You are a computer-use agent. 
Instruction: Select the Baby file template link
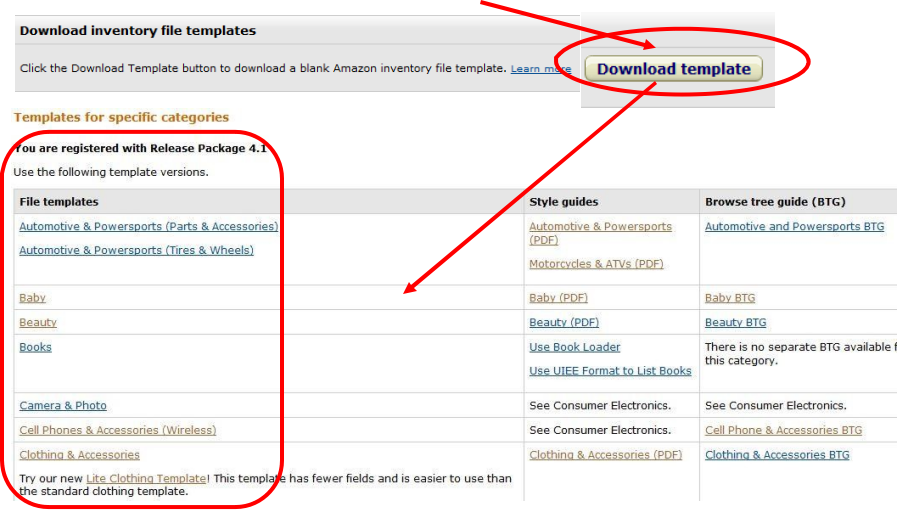coord(32,298)
